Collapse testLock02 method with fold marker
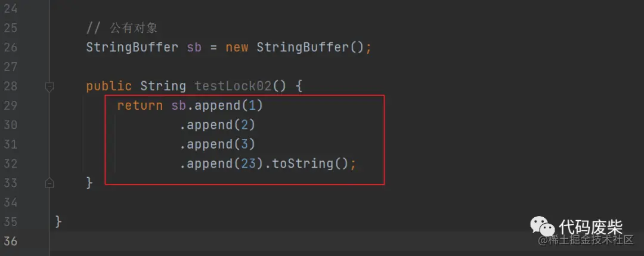The image size is (644, 256). click(x=49, y=87)
